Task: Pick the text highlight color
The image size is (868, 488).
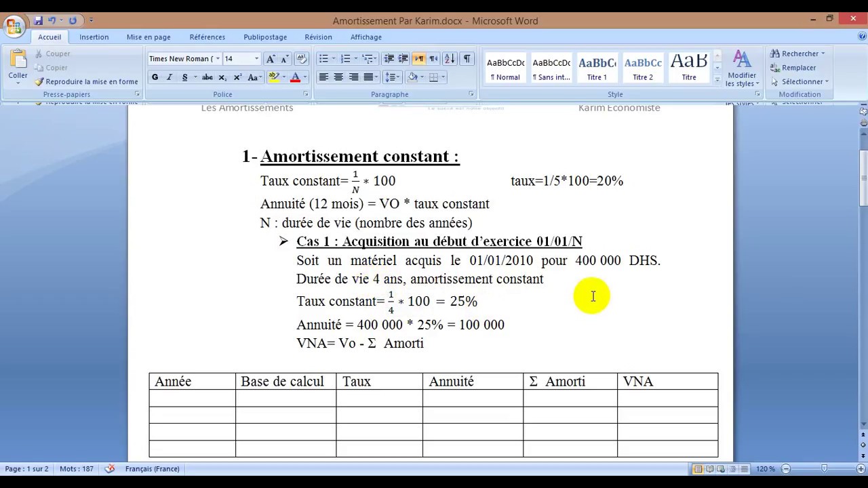Action: (x=274, y=77)
